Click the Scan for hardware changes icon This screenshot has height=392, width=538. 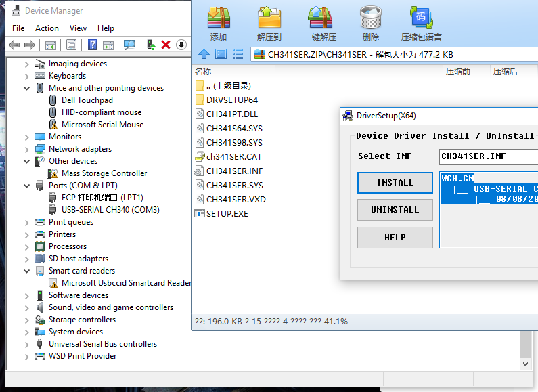pos(129,45)
